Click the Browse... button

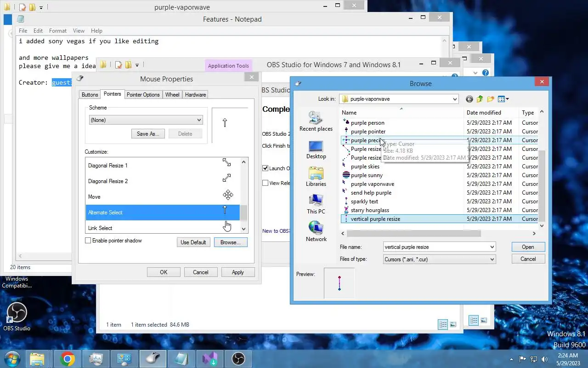point(231,242)
